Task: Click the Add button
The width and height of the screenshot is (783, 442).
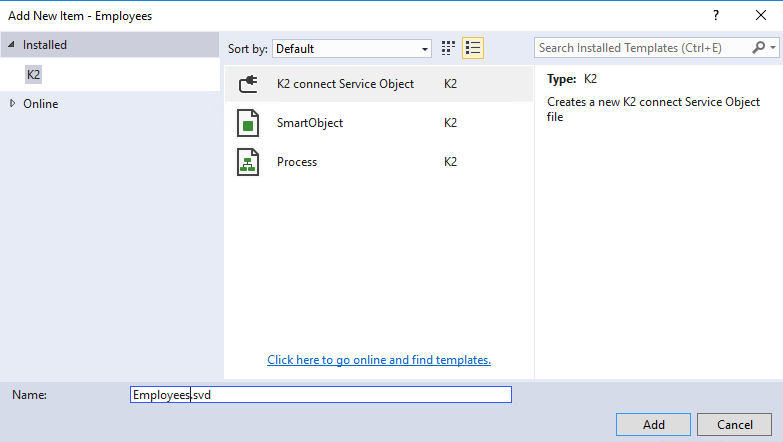Action: pyautogui.click(x=653, y=425)
